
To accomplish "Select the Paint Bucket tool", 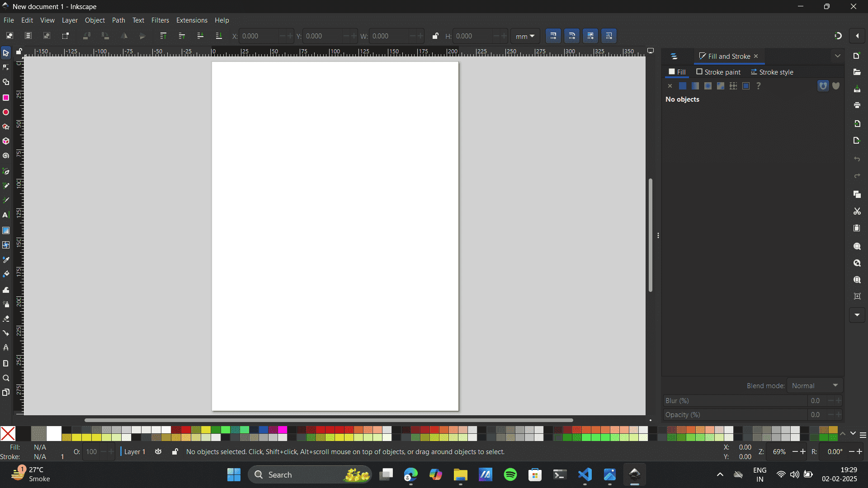I will point(6,274).
